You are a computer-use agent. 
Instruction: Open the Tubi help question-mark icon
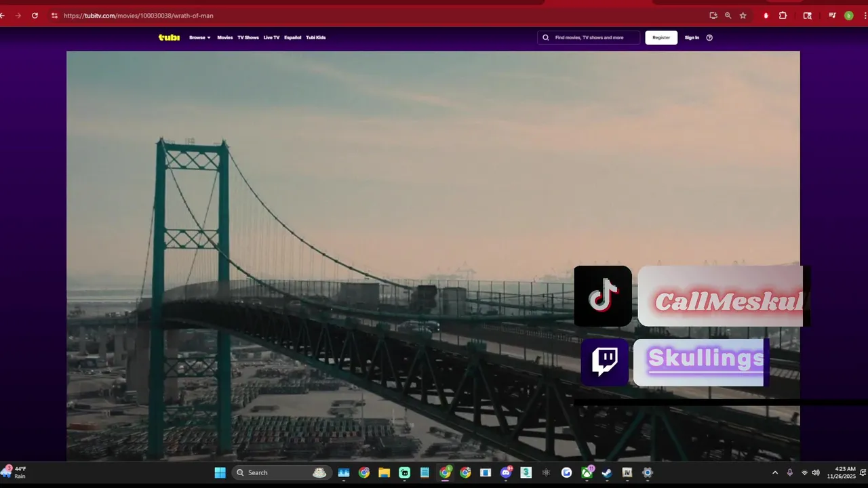(x=709, y=37)
